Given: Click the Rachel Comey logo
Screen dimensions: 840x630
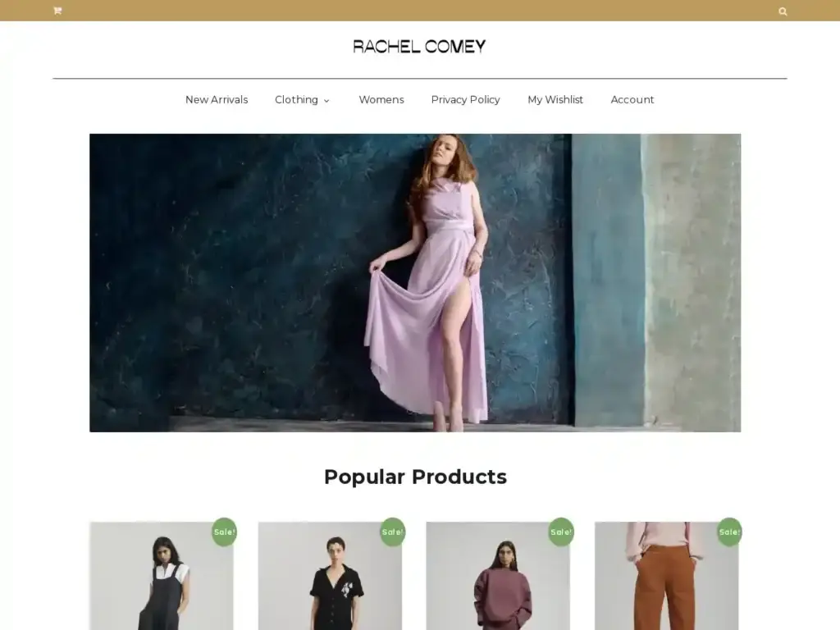Looking at the screenshot, I should point(419,47).
